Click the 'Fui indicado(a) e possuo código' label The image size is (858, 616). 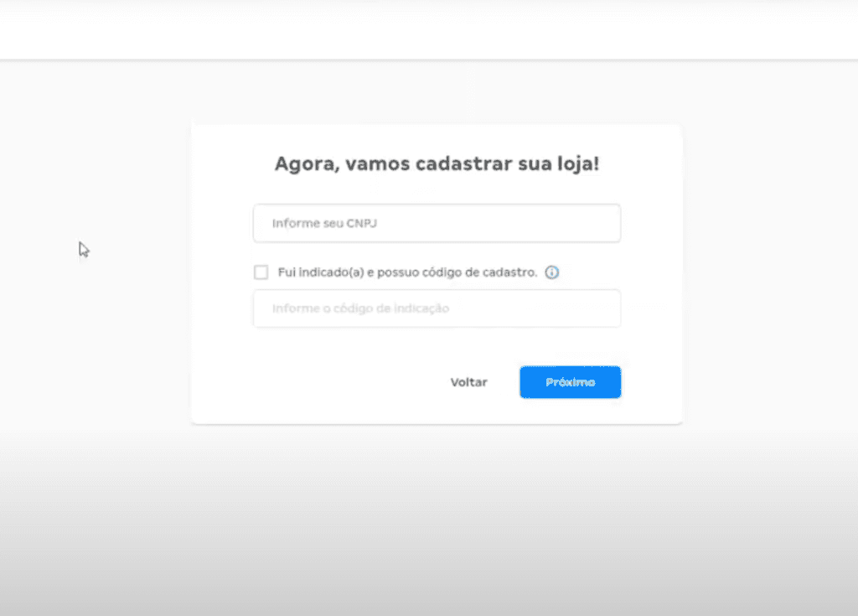click(408, 272)
